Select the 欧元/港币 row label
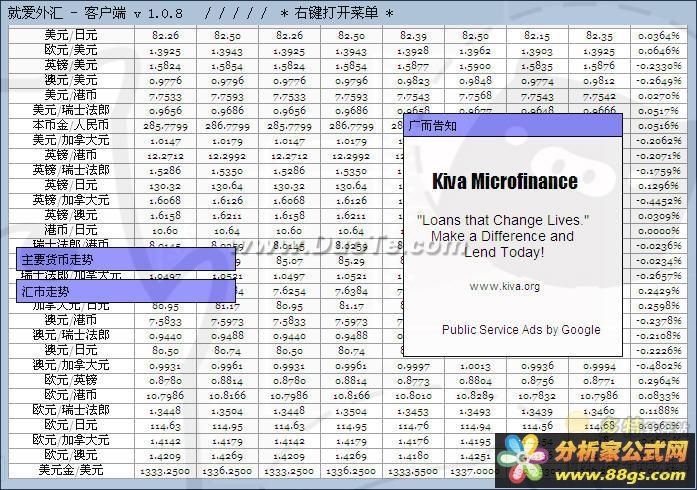697x490 pixels. click(71, 395)
